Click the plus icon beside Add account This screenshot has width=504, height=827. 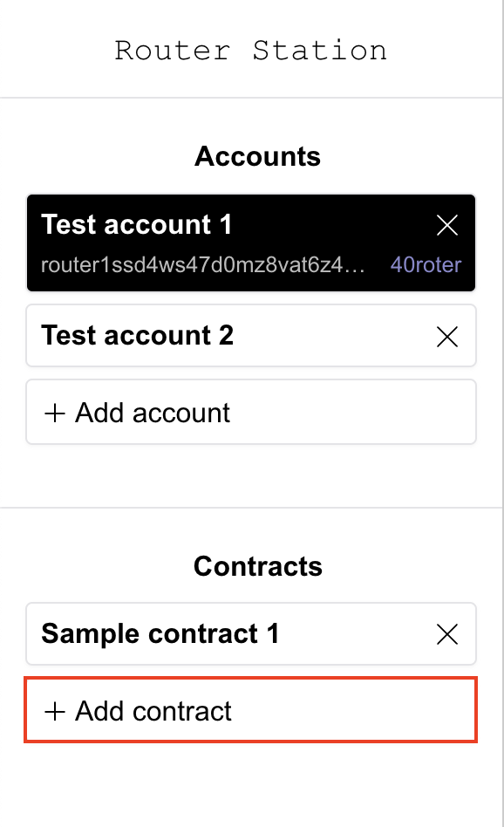(55, 413)
